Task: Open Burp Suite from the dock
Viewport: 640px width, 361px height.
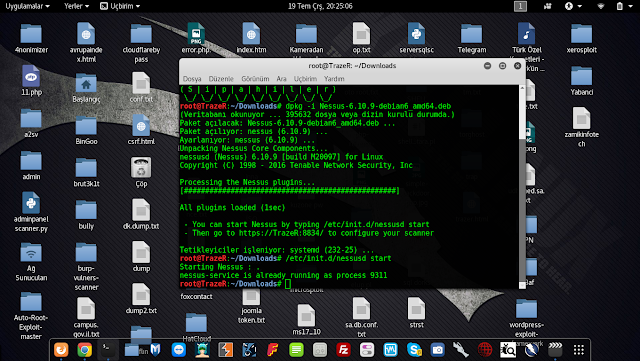Action: (x=225, y=350)
